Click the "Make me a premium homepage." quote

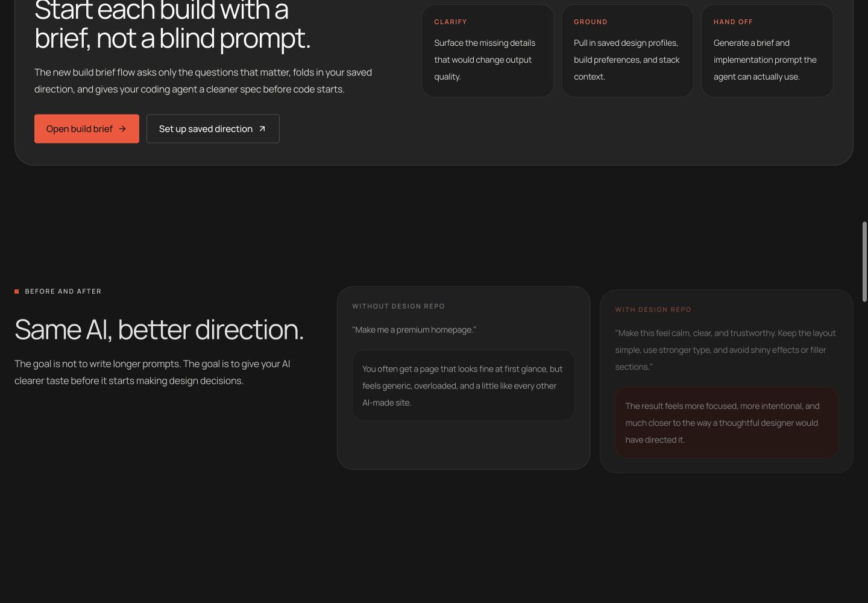point(414,330)
